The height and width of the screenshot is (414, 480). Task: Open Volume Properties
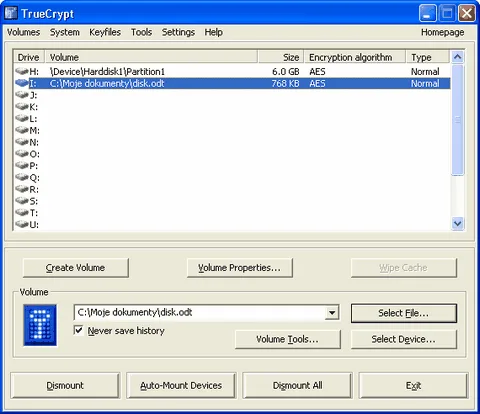[x=240, y=268]
